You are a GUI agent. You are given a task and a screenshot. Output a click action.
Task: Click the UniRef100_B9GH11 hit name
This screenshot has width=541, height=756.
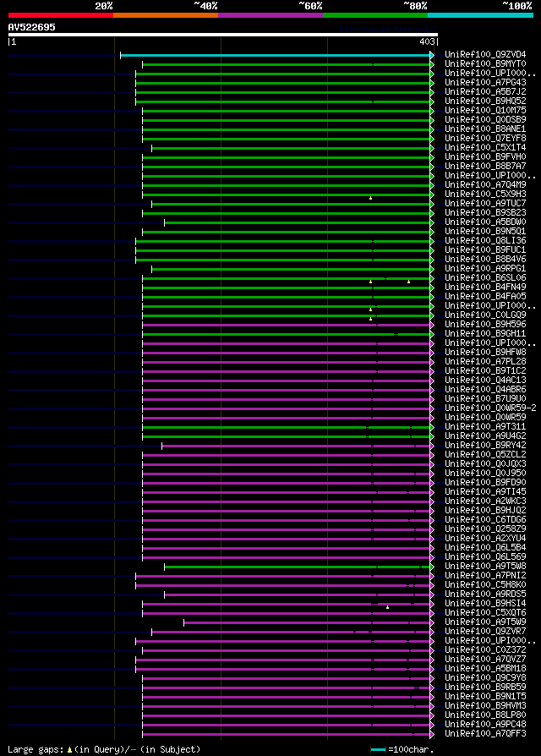(x=485, y=334)
